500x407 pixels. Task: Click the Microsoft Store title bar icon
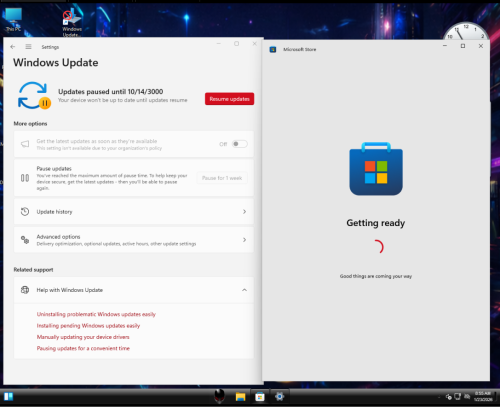(x=273, y=49)
